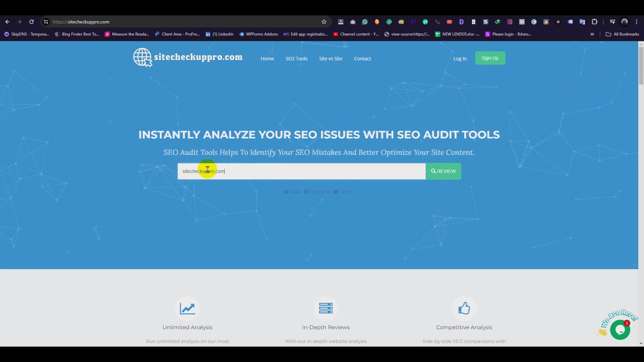Viewport: 644px width, 362px height.
Task: Open the Grammarly extension icon
Action: coord(365,21)
